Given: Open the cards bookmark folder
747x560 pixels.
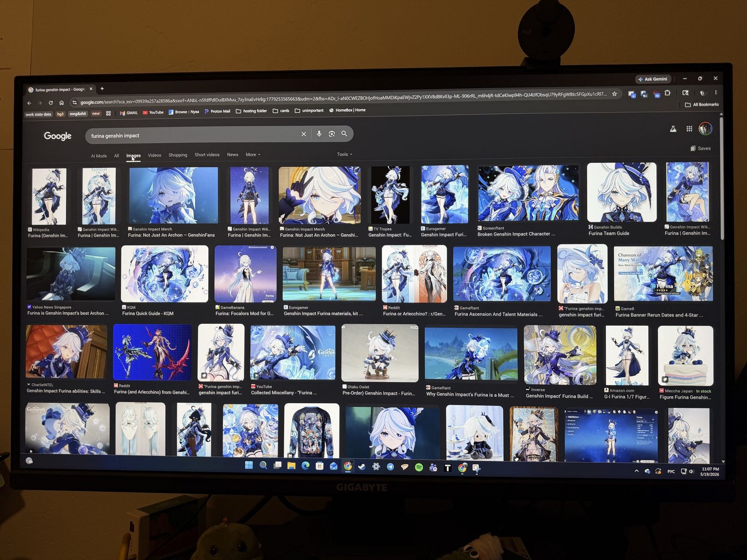Looking at the screenshot, I should pos(281,111).
